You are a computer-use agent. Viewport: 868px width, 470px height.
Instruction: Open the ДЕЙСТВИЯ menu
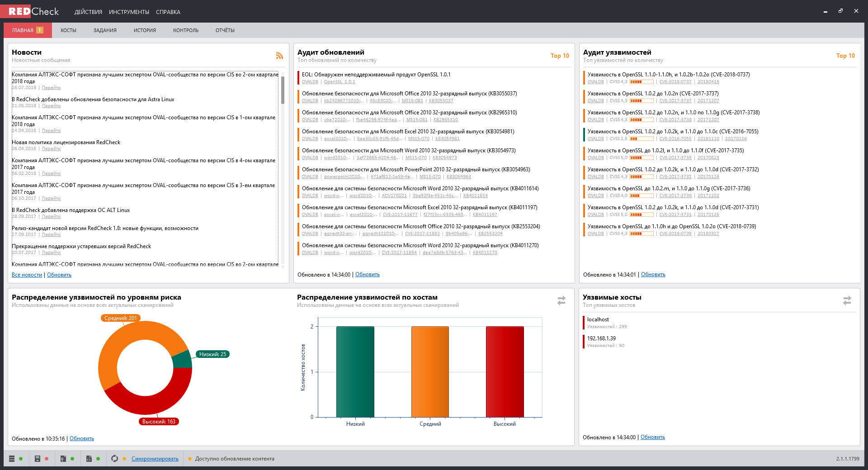tap(88, 12)
